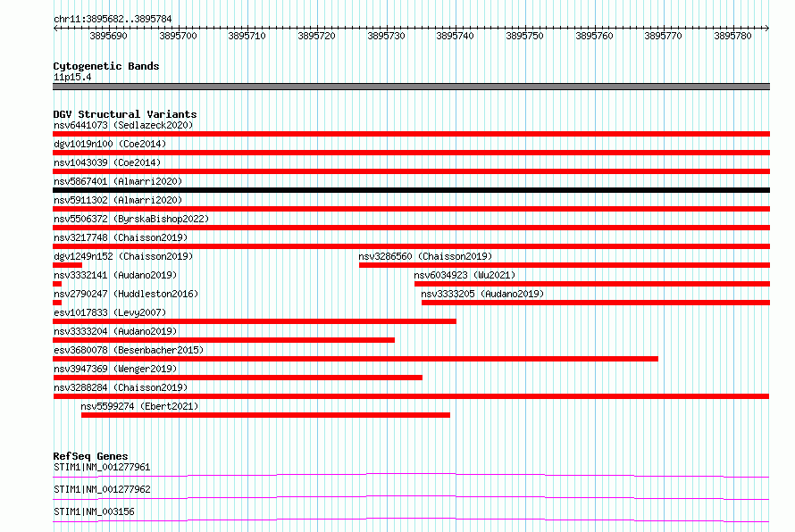Viewport: 795px width, 532px height.
Task: Open variant nsv5599274 (Ebert2021) label
Action: tap(139, 406)
